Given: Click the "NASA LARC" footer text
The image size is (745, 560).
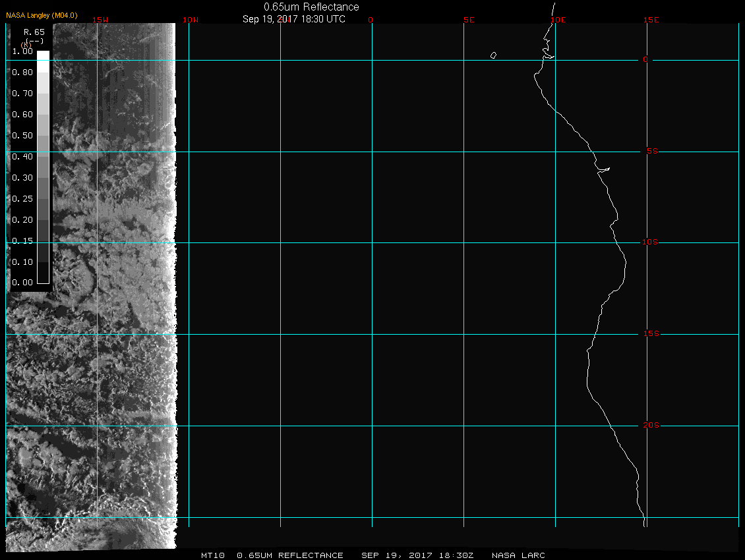Looking at the screenshot, I should [x=518, y=555].
